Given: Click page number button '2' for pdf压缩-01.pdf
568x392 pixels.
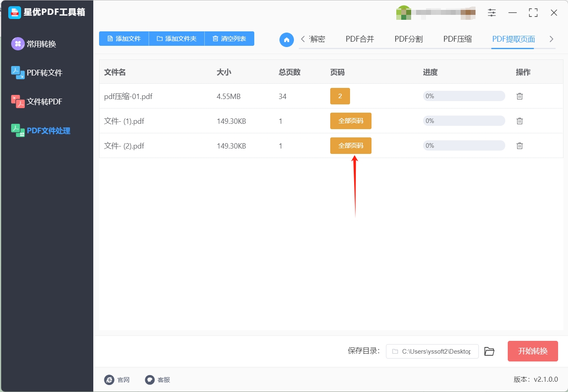Looking at the screenshot, I should click(340, 96).
